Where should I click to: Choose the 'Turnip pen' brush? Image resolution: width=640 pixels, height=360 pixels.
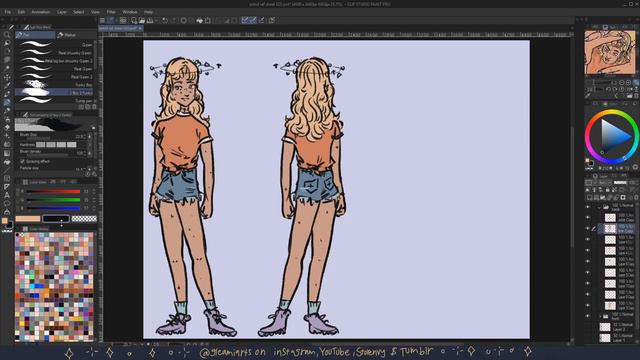pos(54,100)
